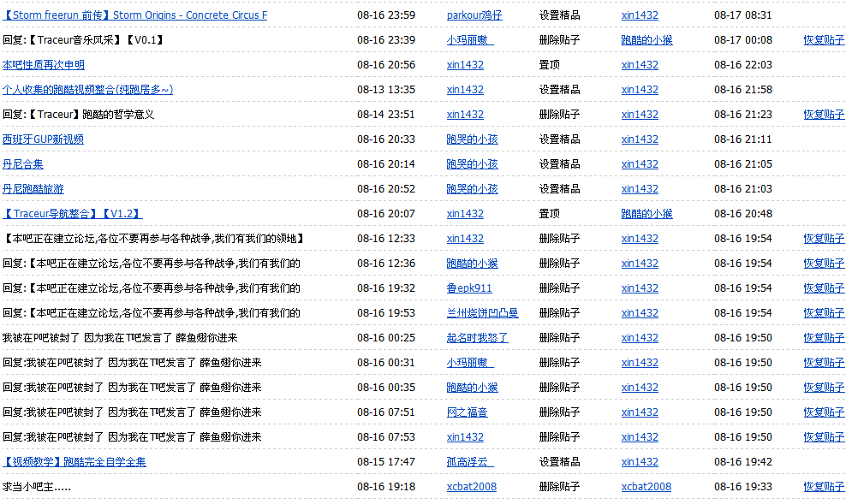852x504 pixels.
Task: Restore the post dated 08-16 12:33
Action: click(824, 239)
